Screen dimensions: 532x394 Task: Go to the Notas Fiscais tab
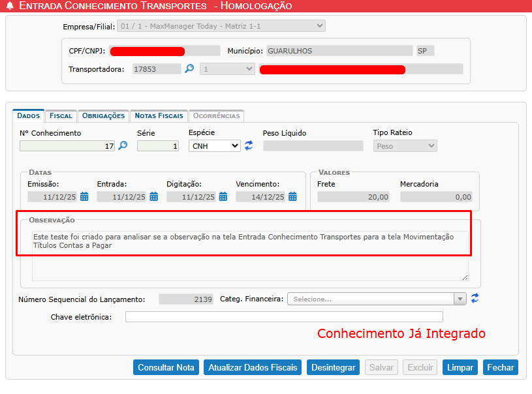[159, 115]
